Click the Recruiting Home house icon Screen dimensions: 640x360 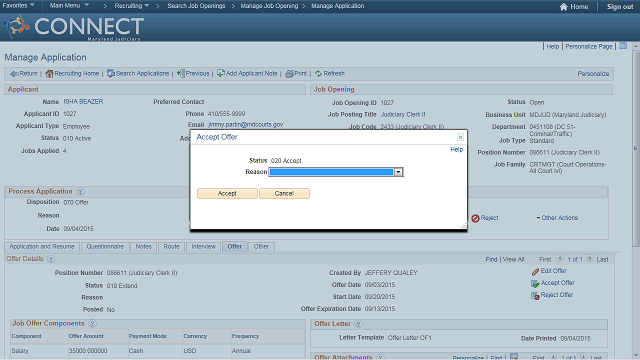click(x=49, y=73)
